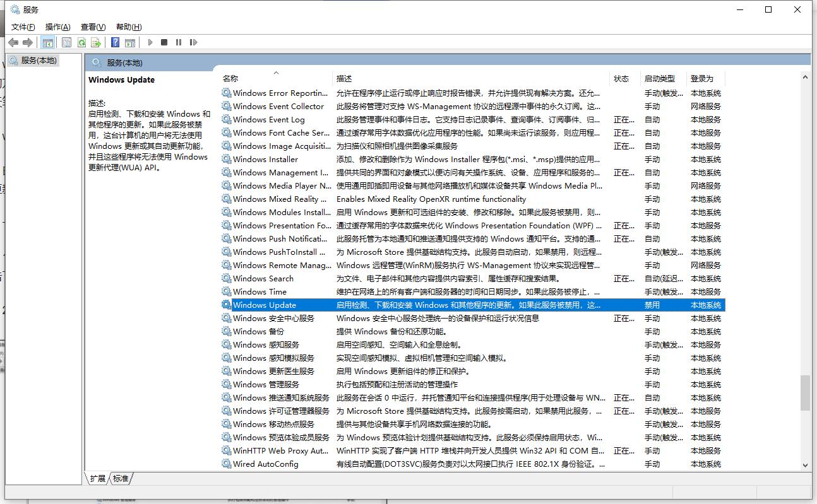Image resolution: width=817 pixels, height=504 pixels.
Task: Open the 文件(F) menu
Action: [x=23, y=26]
